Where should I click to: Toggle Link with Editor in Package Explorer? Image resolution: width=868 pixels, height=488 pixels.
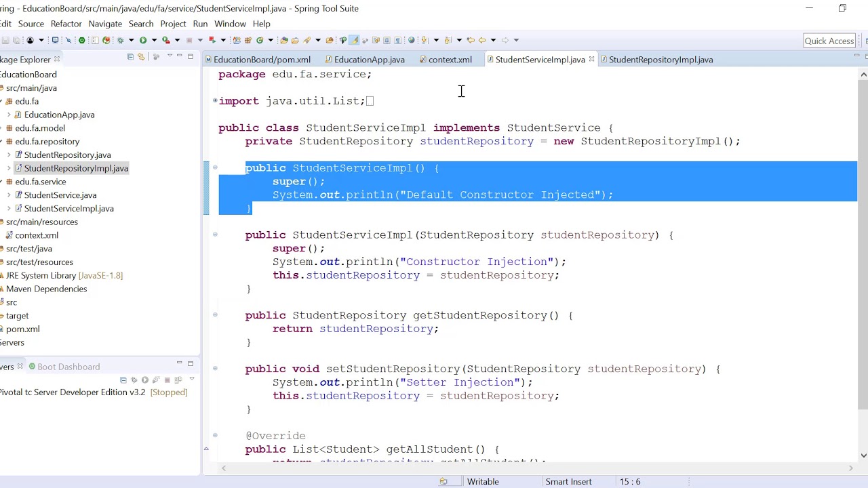coord(142,57)
